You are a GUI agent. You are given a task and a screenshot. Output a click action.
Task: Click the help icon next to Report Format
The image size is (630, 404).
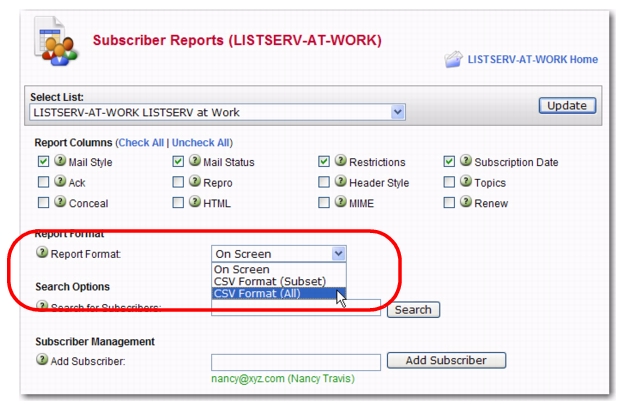42,254
